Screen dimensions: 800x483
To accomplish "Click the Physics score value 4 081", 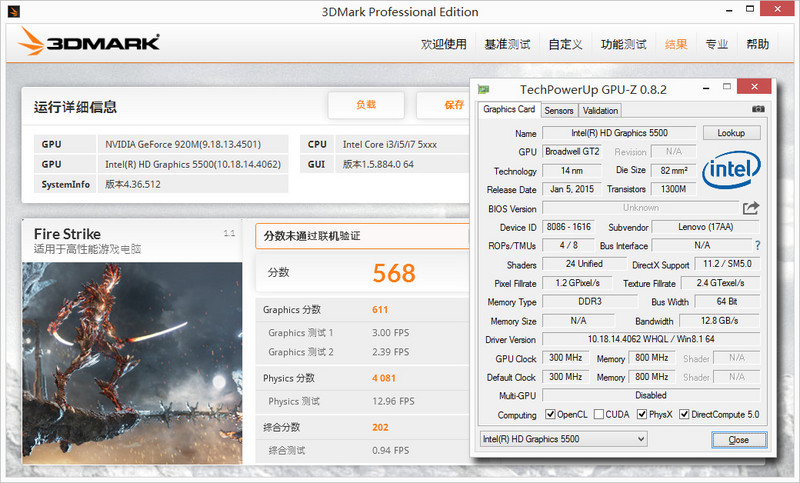I will pos(384,378).
